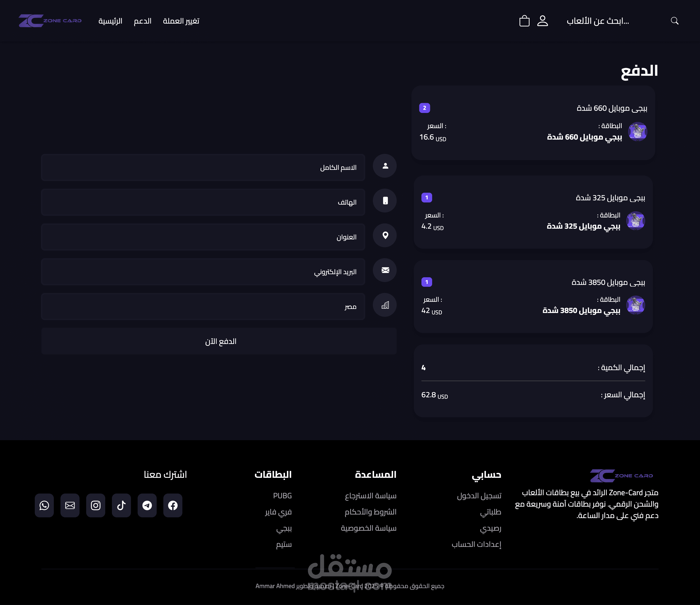700x605 pixels.
Task: Open the user account icon
Action: click(543, 21)
